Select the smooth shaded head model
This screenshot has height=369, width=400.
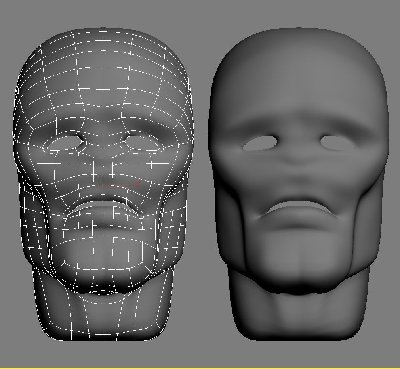tap(298, 184)
